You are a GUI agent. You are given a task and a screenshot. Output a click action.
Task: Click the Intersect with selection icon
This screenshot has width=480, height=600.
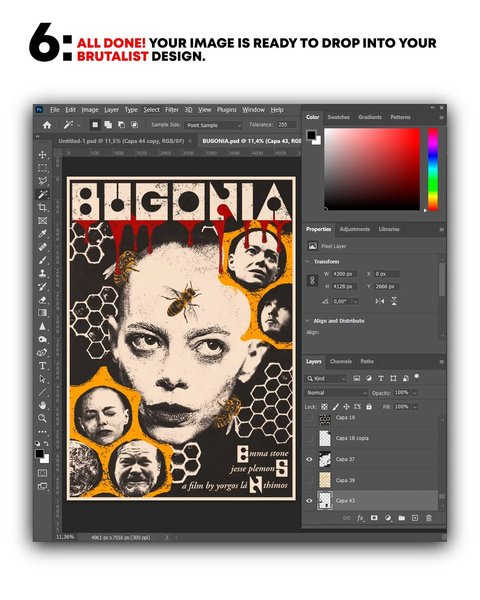click(x=134, y=125)
